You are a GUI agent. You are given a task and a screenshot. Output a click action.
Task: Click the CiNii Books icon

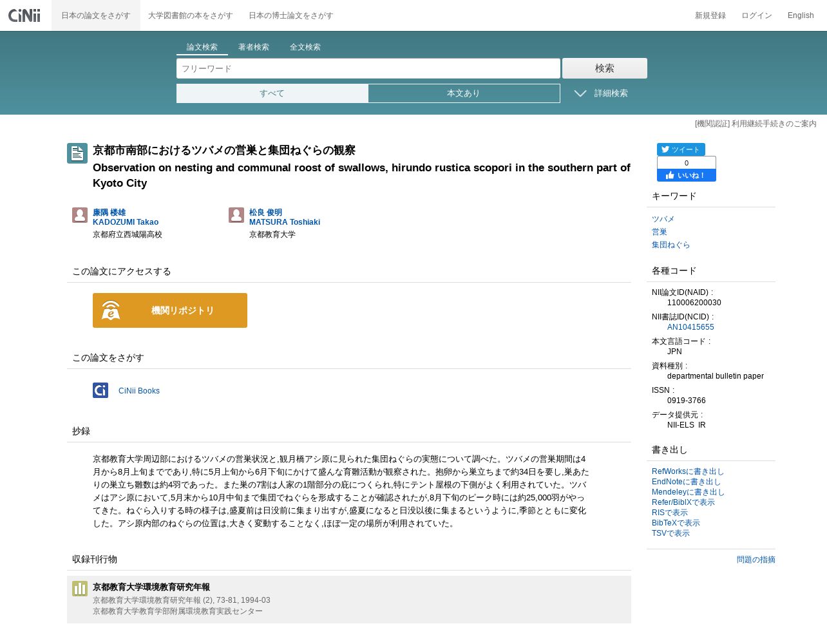click(100, 390)
